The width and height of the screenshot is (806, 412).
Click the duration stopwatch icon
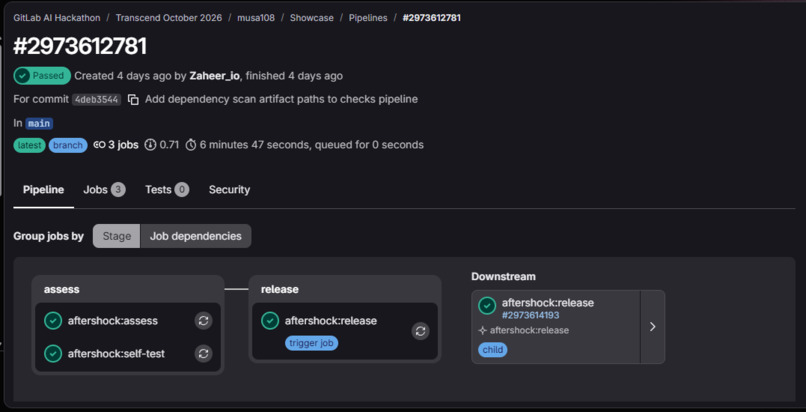[x=191, y=145]
